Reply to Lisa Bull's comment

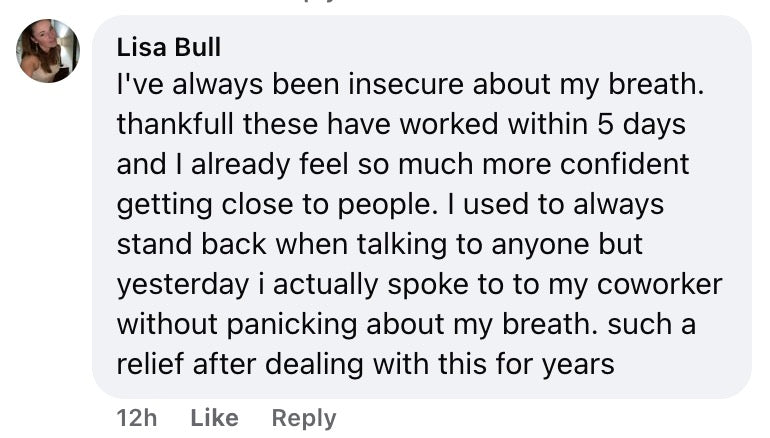pos(303,418)
